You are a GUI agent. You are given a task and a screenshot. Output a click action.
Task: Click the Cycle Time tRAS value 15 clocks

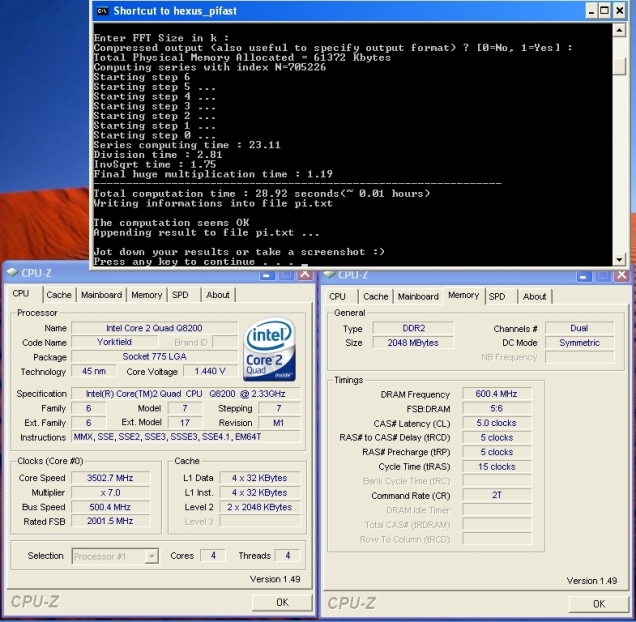(497, 467)
